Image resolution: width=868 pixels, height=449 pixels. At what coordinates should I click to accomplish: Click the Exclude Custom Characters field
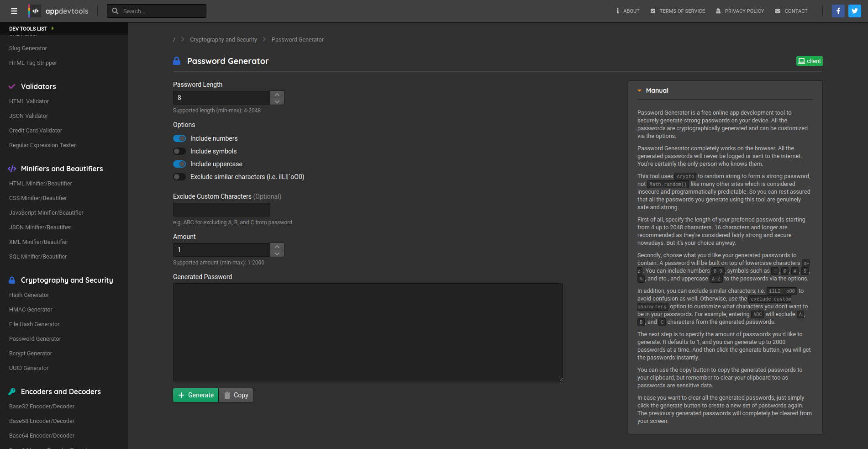221,210
